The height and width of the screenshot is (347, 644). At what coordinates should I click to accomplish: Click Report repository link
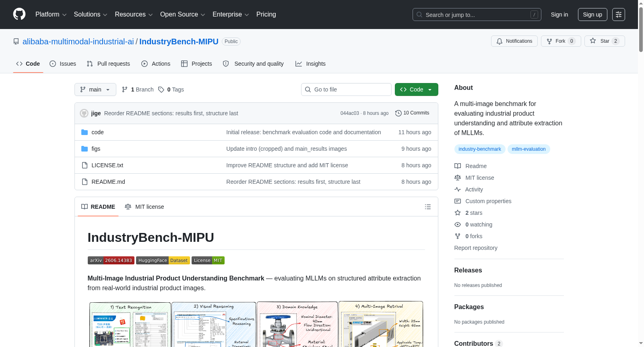point(476,248)
